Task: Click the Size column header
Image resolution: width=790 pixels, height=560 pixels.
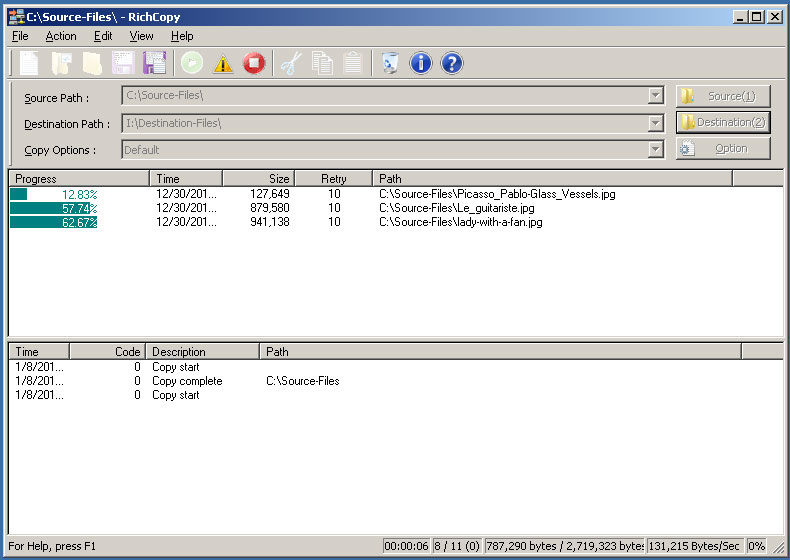Action: pyautogui.click(x=258, y=178)
